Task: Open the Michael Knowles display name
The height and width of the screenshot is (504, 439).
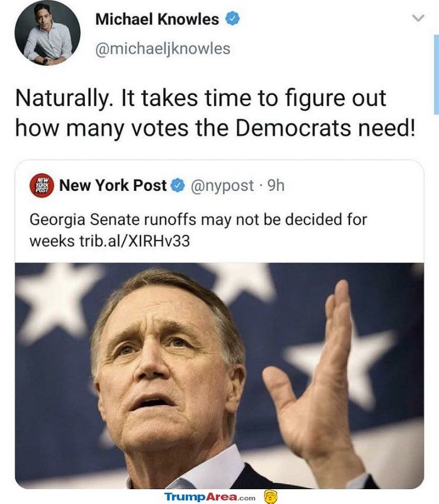Action: 157,20
